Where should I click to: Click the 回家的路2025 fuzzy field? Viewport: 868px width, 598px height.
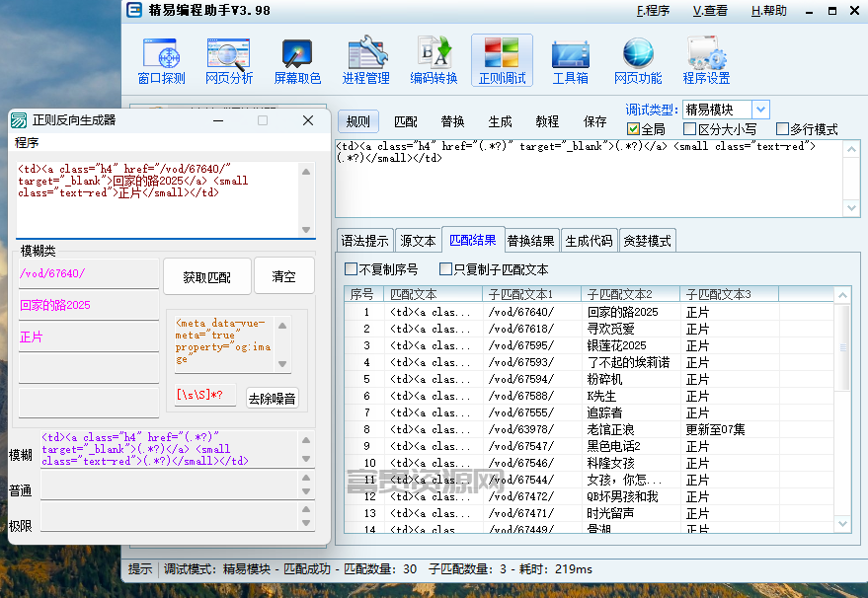89,305
